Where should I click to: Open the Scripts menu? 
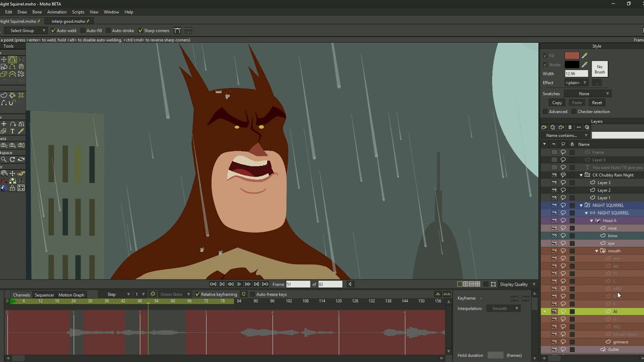(x=78, y=12)
